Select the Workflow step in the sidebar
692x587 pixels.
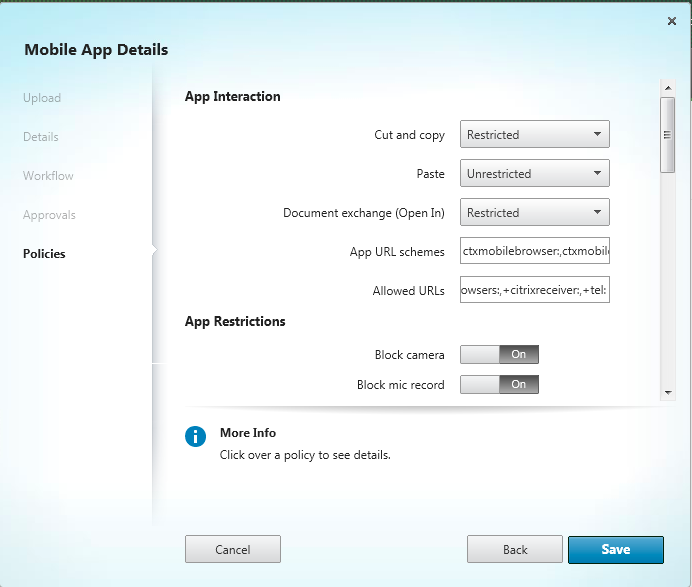click(48, 176)
